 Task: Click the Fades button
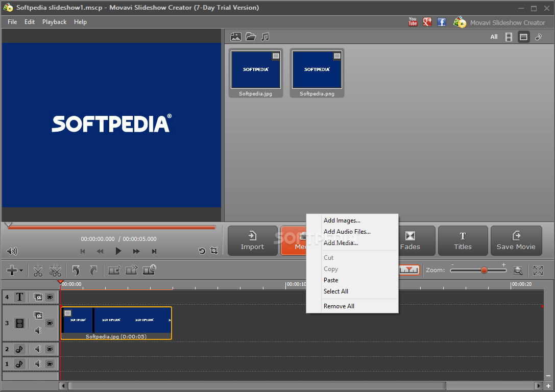click(x=416, y=240)
